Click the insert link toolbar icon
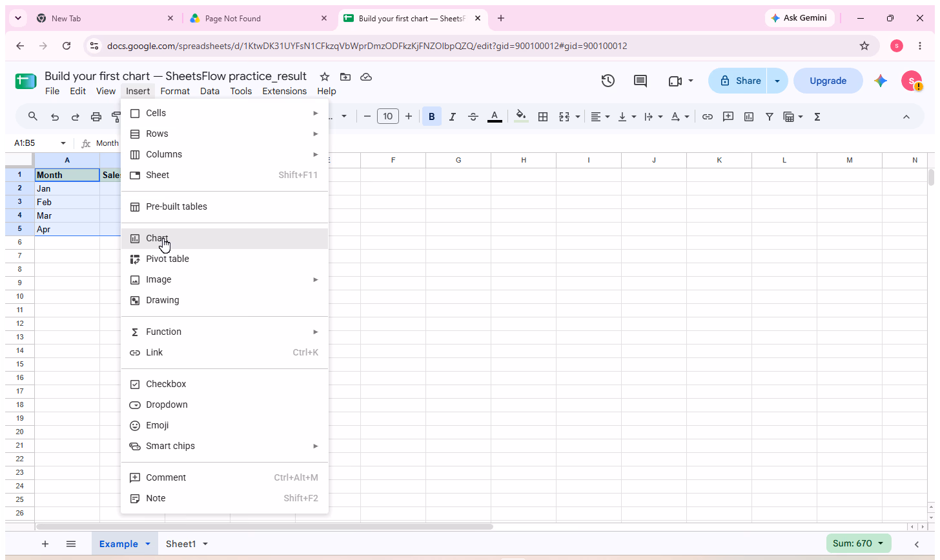 708,117
